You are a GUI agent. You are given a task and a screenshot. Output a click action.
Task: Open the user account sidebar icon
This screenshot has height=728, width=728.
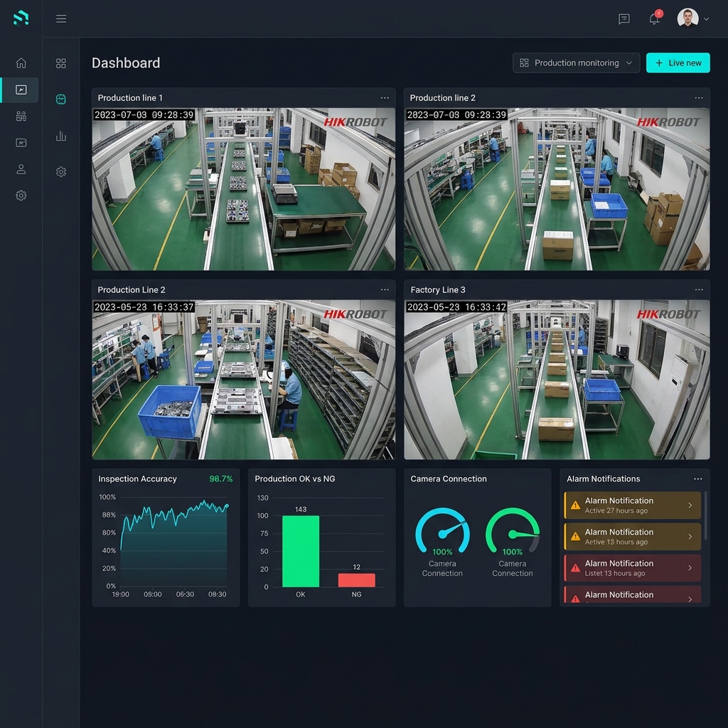21,169
